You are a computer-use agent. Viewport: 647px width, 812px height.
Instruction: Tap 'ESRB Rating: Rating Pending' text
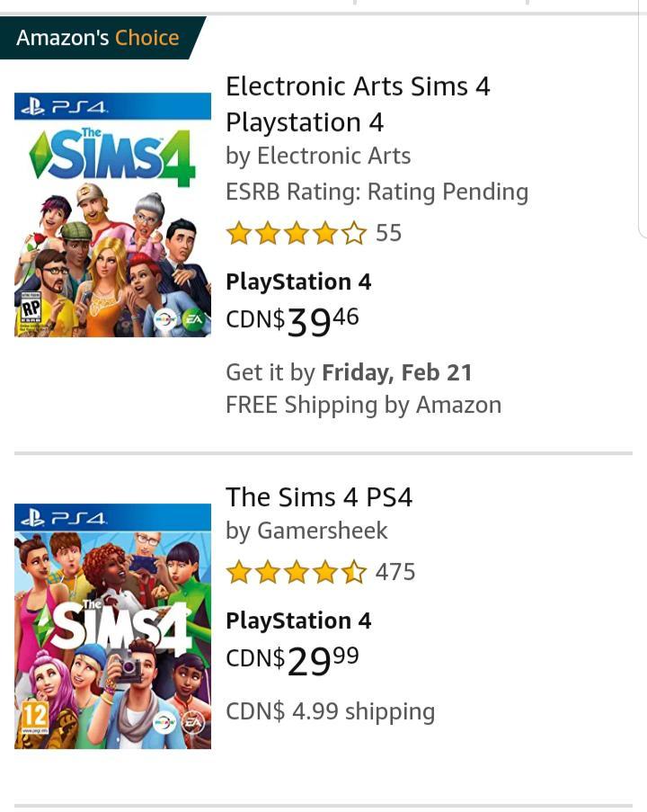click(377, 192)
